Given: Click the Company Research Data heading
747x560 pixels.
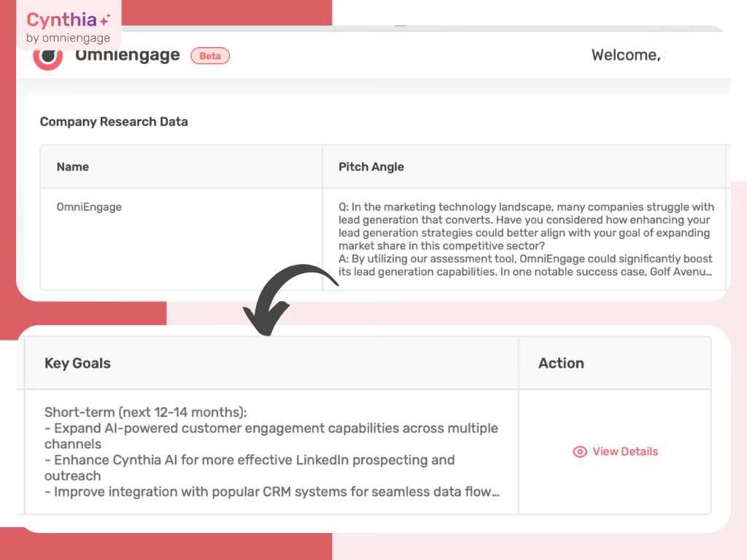Looking at the screenshot, I should click(x=114, y=122).
